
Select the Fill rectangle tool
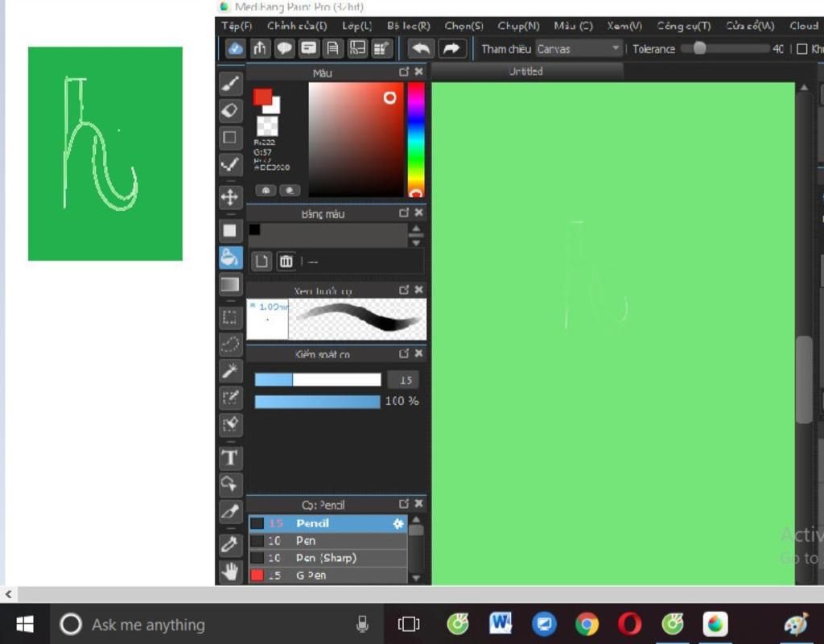pyautogui.click(x=230, y=231)
